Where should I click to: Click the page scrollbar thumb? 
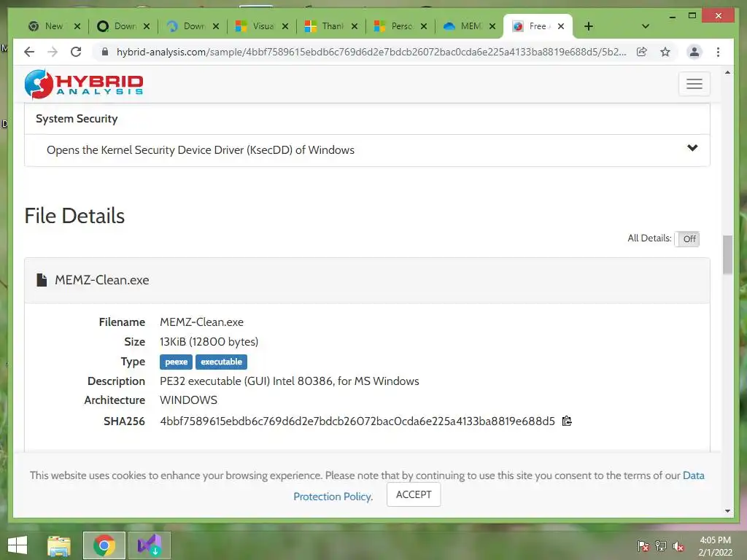[x=727, y=254]
